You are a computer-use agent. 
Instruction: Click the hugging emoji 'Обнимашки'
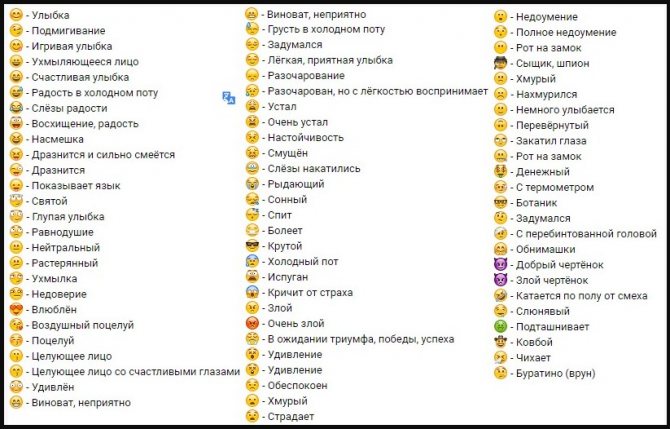[x=500, y=249]
